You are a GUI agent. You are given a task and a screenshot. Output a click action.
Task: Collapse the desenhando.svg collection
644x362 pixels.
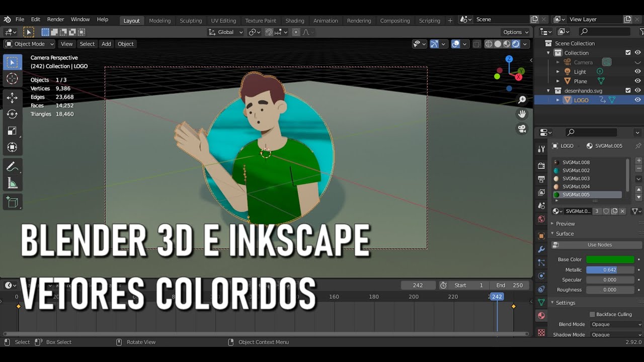point(548,90)
